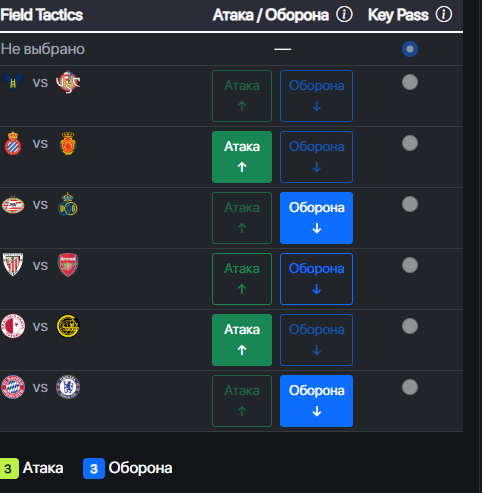Choose Оборона for the Athletic vs Arsenal match
The height and width of the screenshot is (493, 482).
pyautogui.click(x=316, y=279)
